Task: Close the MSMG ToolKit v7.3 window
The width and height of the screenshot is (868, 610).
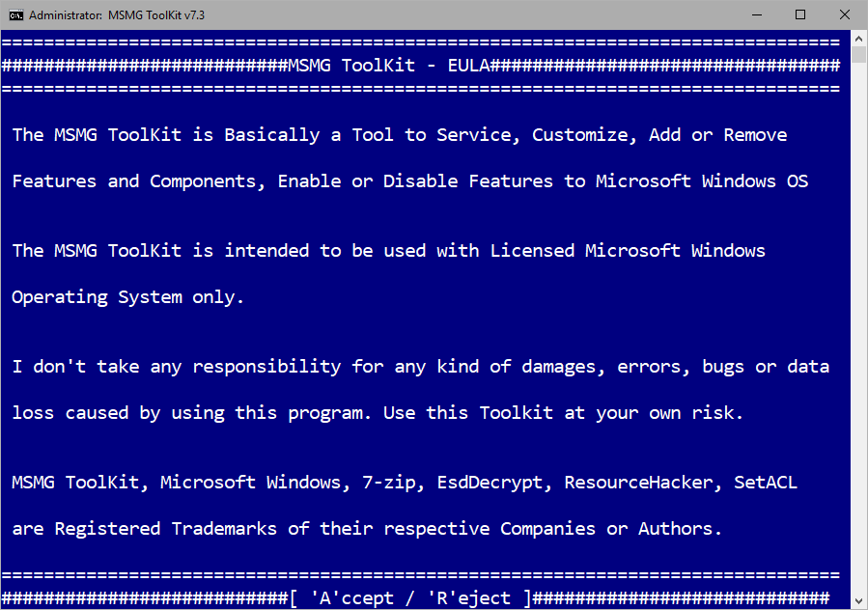Action: tap(844, 14)
